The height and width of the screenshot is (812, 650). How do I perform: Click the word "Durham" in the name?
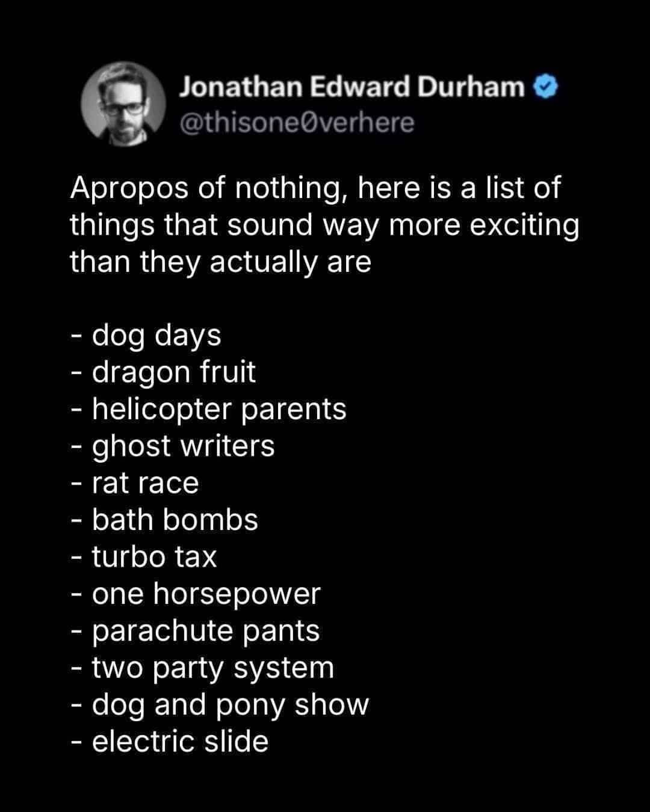click(x=471, y=87)
